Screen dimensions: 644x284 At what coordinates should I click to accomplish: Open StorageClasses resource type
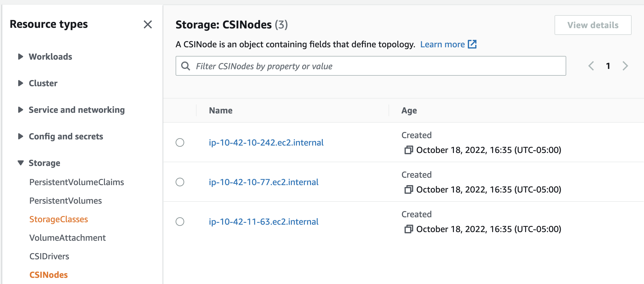point(59,219)
